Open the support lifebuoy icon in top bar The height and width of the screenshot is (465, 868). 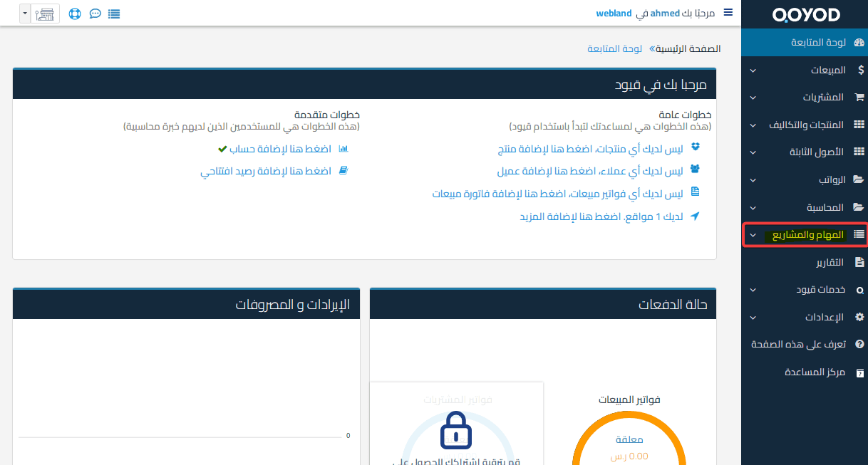(75, 14)
